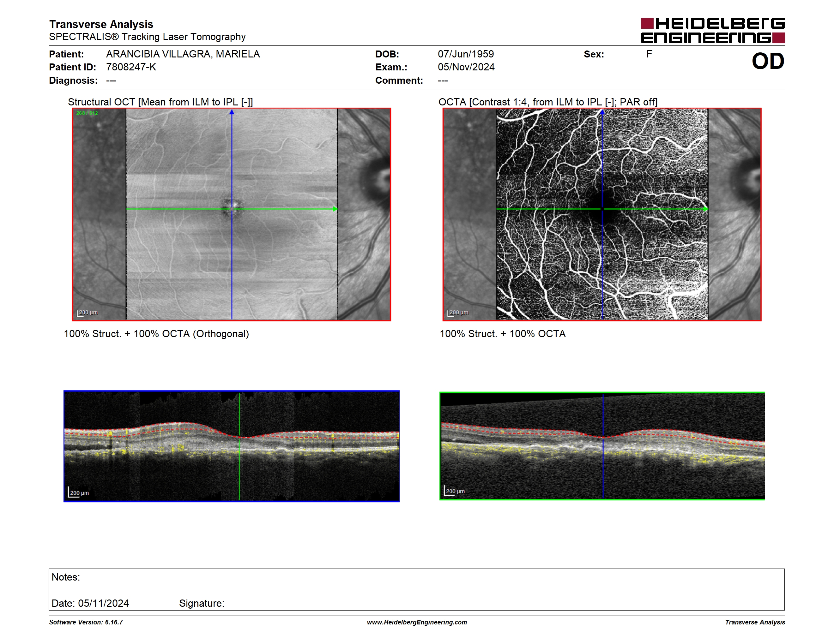Click the Date: 05/11/2024 entry
The width and height of the screenshot is (834, 644).
[90, 603]
